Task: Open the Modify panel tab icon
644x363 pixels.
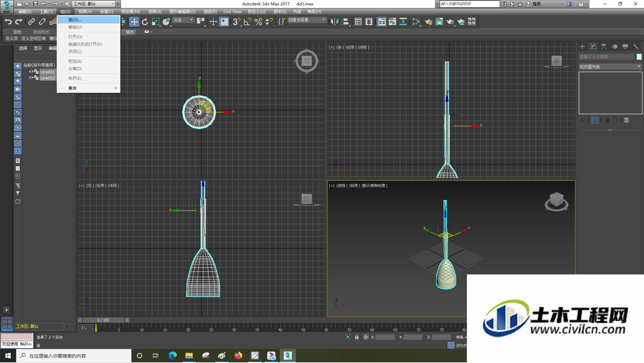Action: click(x=593, y=47)
